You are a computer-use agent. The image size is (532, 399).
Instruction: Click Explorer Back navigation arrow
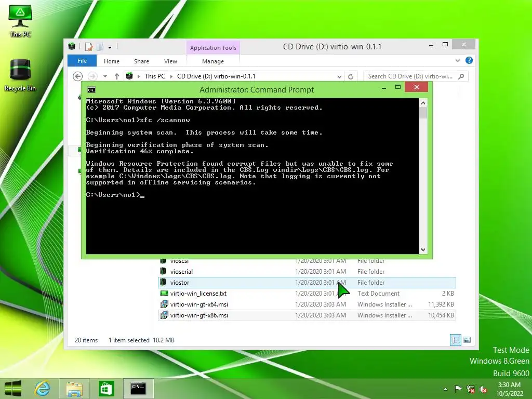(78, 76)
